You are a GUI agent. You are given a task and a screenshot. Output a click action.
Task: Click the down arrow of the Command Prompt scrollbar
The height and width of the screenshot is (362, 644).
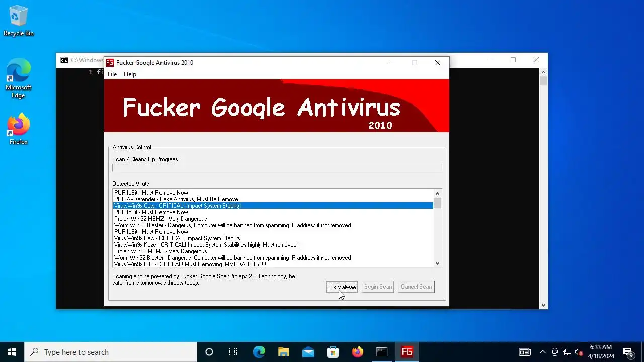pyautogui.click(x=543, y=305)
